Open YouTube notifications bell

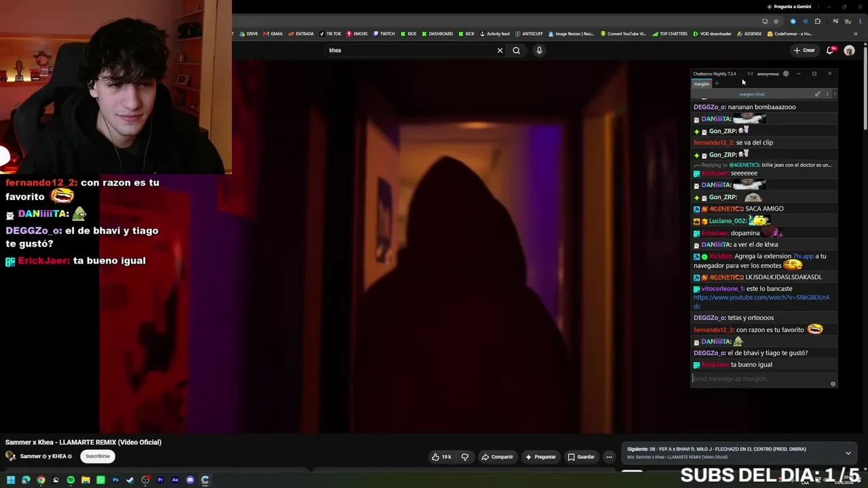pos(831,50)
